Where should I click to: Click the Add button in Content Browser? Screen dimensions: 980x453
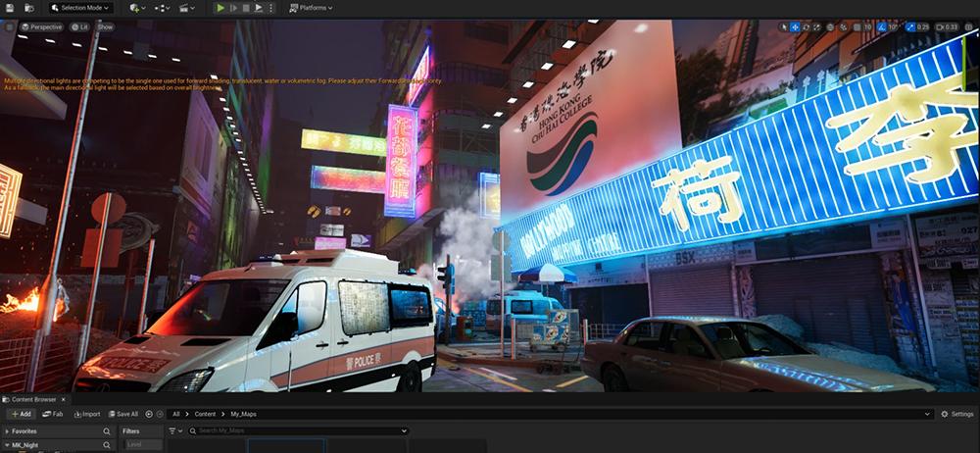(21, 414)
